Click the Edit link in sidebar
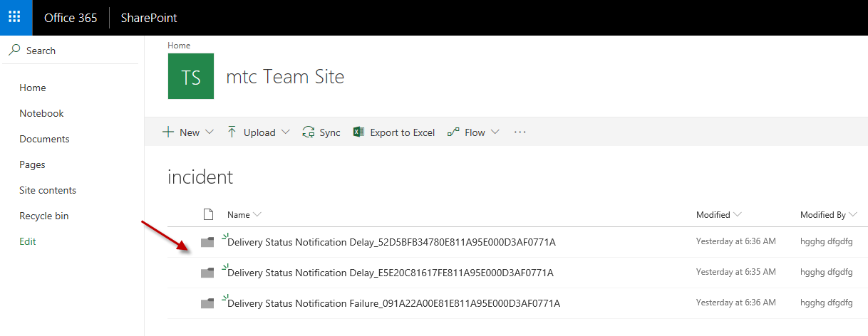Viewport: 868px width, 336px height. 28,241
